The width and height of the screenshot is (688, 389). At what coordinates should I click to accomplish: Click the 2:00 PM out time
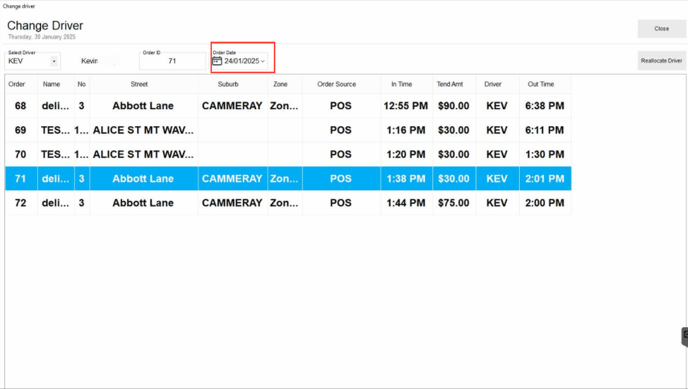545,203
